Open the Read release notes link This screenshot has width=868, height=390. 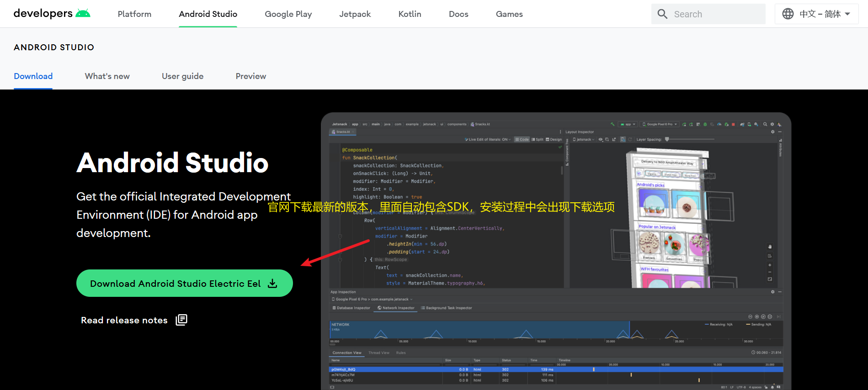[x=134, y=320]
